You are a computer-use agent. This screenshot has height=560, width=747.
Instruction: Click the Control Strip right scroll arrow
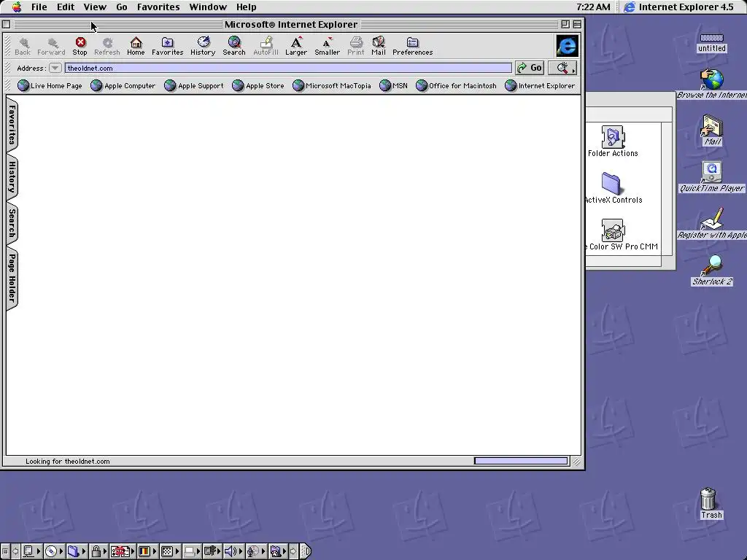pyautogui.click(x=293, y=551)
